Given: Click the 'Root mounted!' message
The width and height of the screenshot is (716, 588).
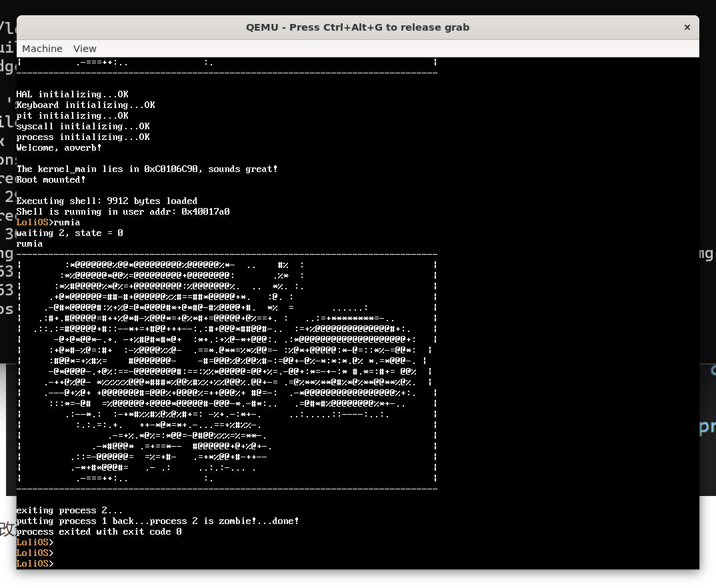Looking at the screenshot, I should coord(51,179).
